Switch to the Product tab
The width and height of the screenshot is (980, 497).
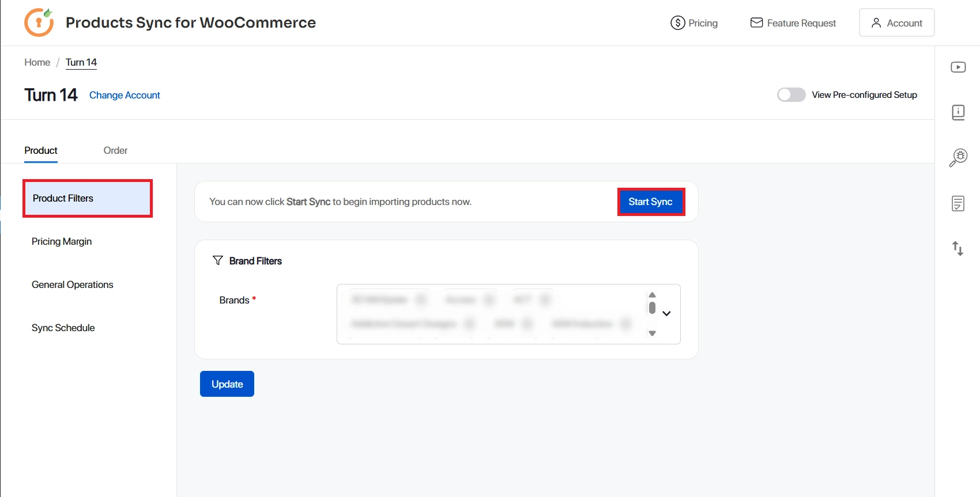tap(41, 150)
